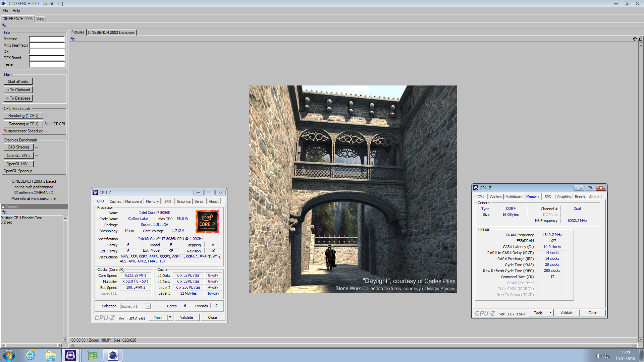644x362 pixels.
Task: Click the volume speaker tray icon
Action: pyautogui.click(x=599, y=356)
